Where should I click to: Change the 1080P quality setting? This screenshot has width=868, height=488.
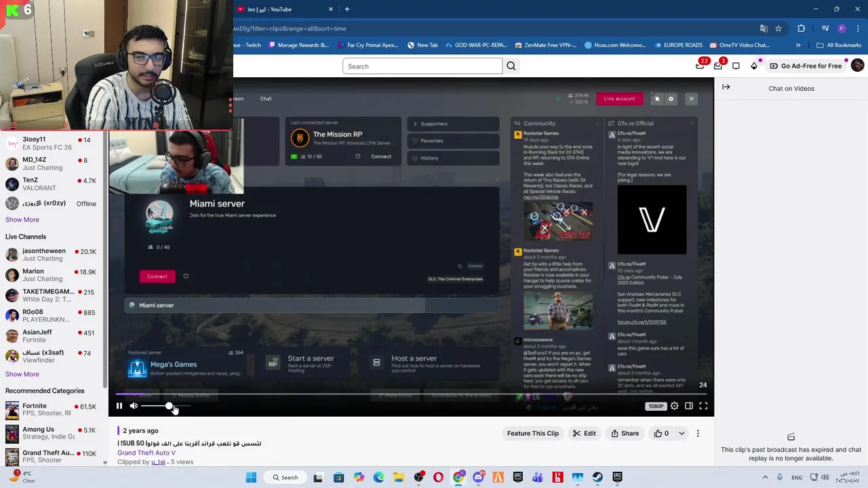pyautogui.click(x=656, y=406)
